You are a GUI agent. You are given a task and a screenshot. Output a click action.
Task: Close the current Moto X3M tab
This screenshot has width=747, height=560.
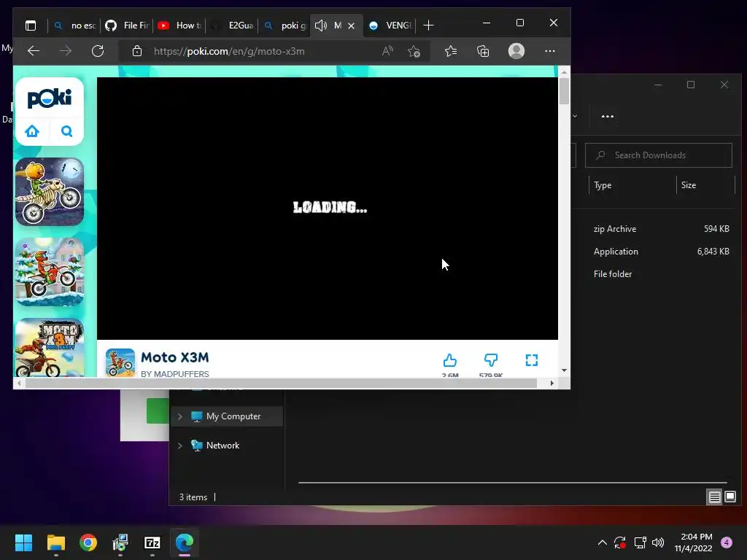(351, 26)
